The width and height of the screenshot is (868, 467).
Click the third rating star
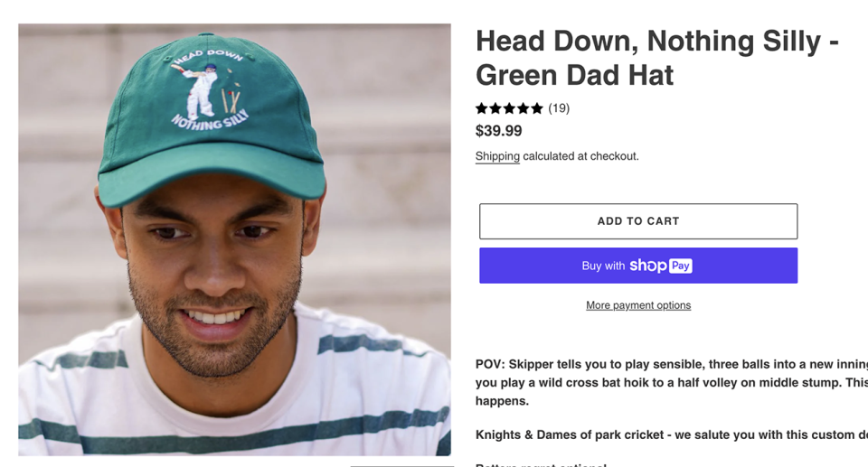tap(509, 108)
